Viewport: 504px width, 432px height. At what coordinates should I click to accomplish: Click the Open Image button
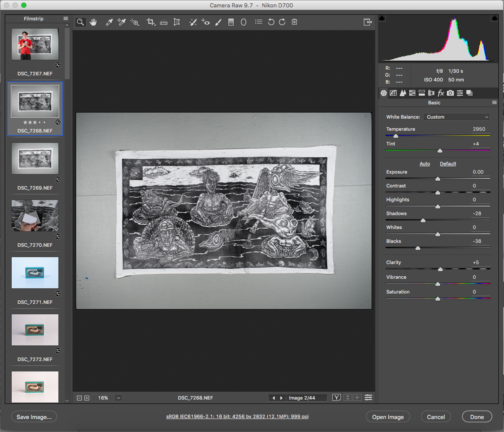tap(387, 417)
